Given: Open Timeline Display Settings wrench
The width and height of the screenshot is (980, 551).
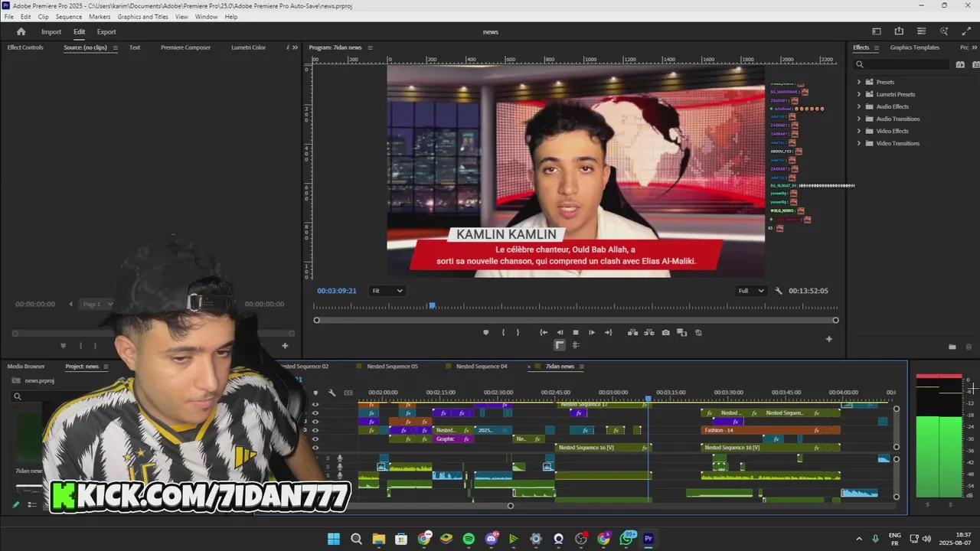Looking at the screenshot, I should [332, 393].
